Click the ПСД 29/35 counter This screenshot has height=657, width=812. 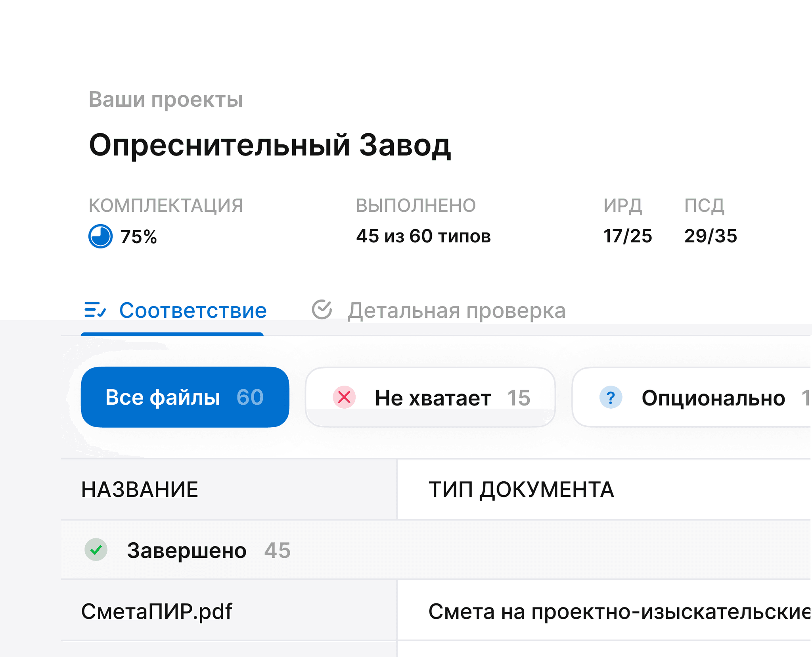pos(710,236)
